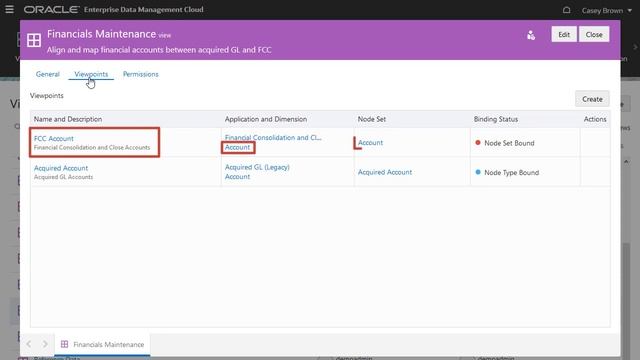
Task: Click the Edit button
Action: (x=564, y=34)
